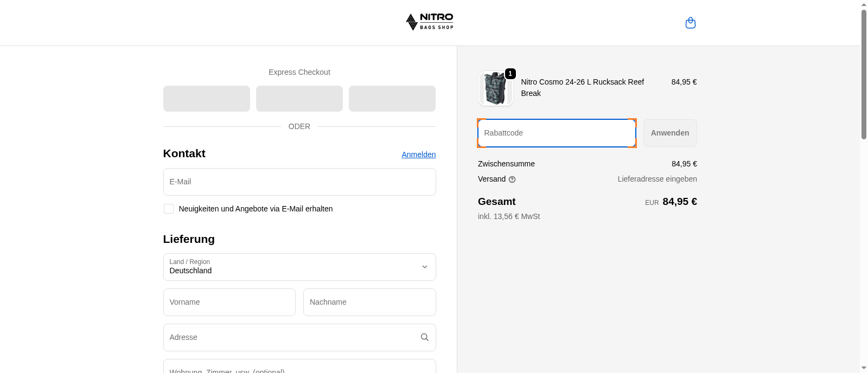Click the Kontakt heading

tap(184, 153)
